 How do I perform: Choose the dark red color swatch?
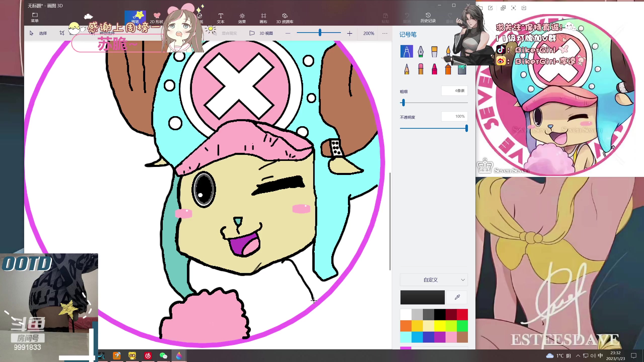tap(451, 314)
